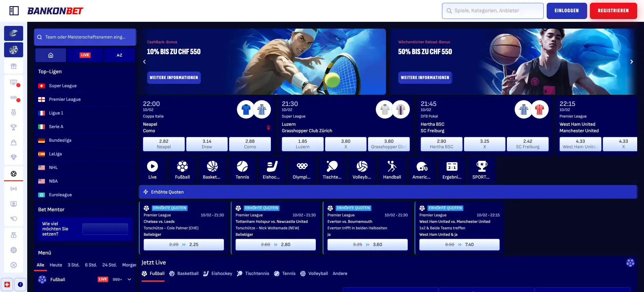Image resolution: width=644 pixels, height=292 pixels.
Task: Filter menu by 3 Std.
Action: tap(74, 265)
